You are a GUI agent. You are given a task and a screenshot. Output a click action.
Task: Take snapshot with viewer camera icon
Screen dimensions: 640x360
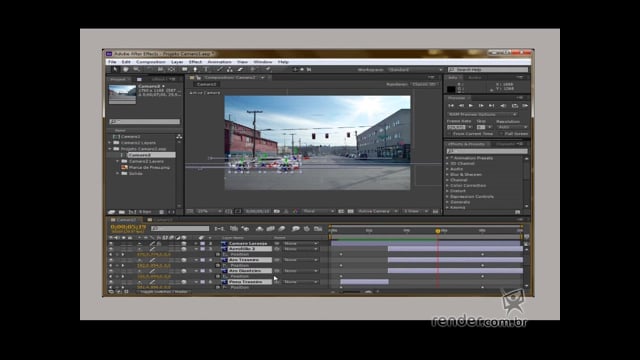pyautogui.click(x=276, y=211)
